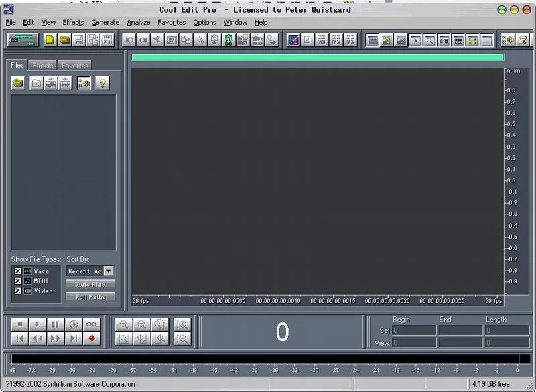Click the Redo arrow icon

pyautogui.click(x=143, y=40)
